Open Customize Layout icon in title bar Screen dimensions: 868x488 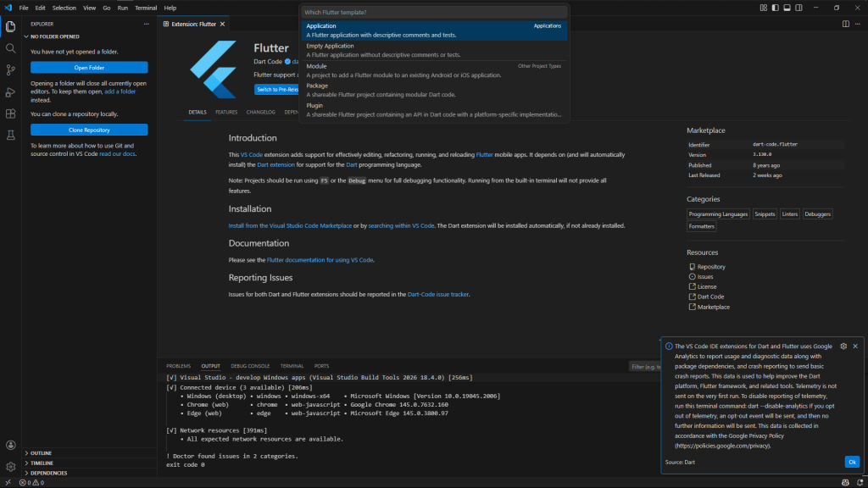coord(764,8)
